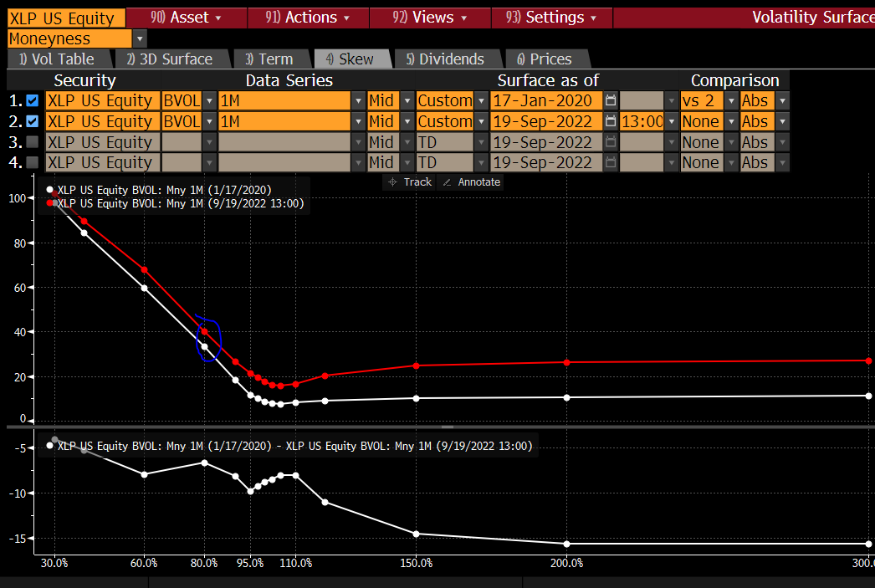The width and height of the screenshot is (875, 588).
Task: Select the white data point at 200.0% moneyness
Action: point(567,398)
